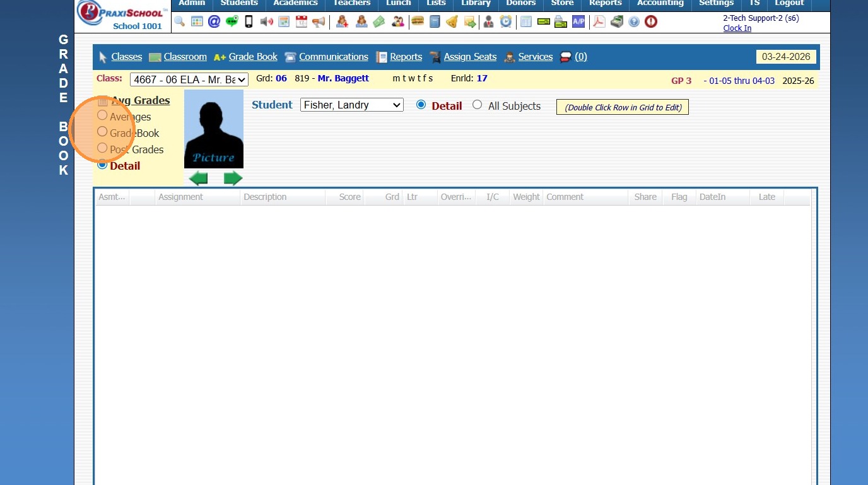Click the magnifying glass search icon
Screen dimensions: 868x485
click(x=180, y=21)
